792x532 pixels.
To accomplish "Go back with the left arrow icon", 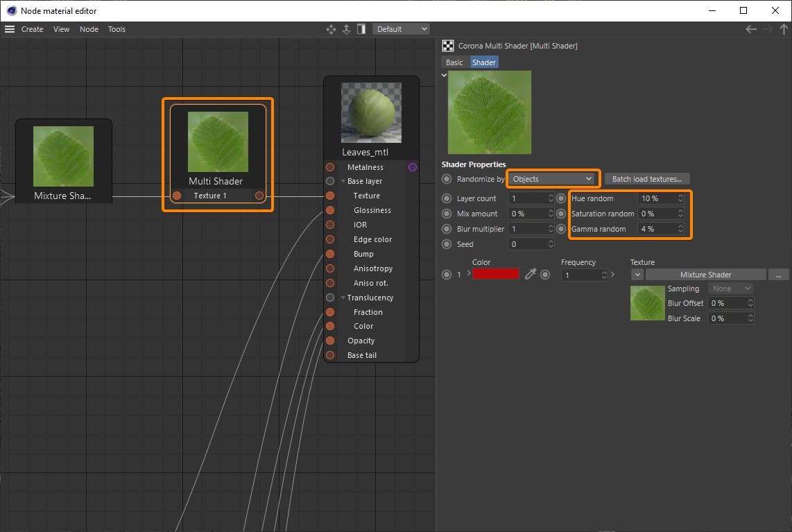I will (751, 29).
